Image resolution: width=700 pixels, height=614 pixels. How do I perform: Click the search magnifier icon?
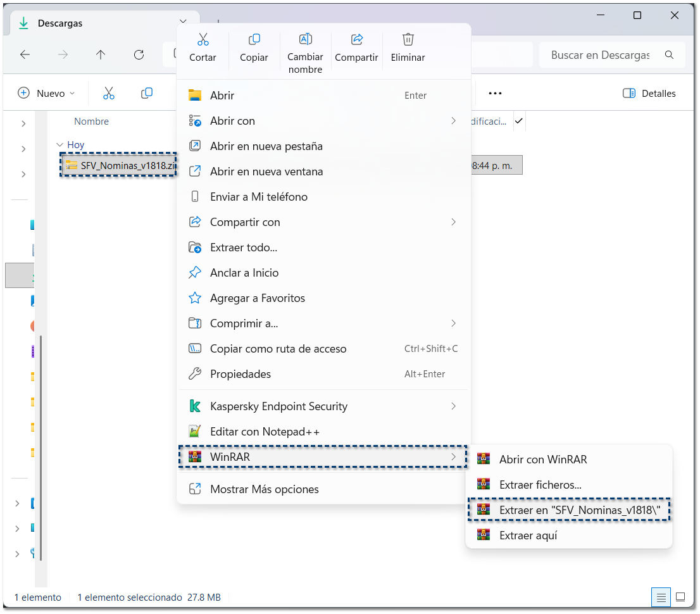click(x=669, y=55)
